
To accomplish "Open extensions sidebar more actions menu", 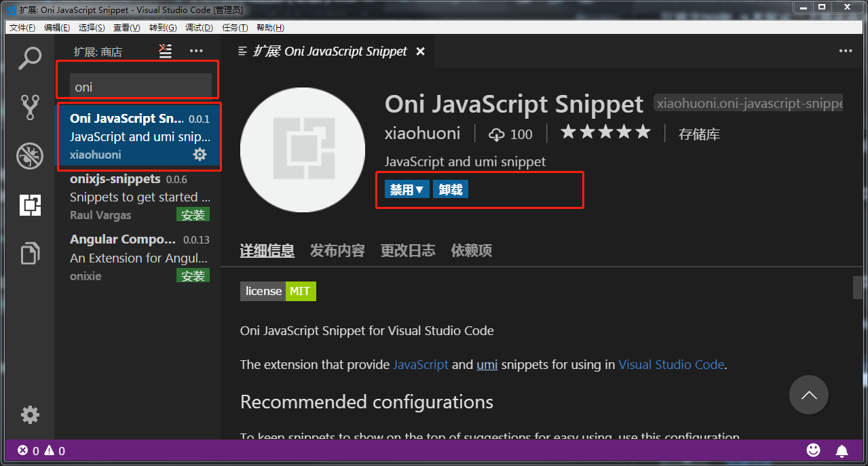I will [196, 51].
